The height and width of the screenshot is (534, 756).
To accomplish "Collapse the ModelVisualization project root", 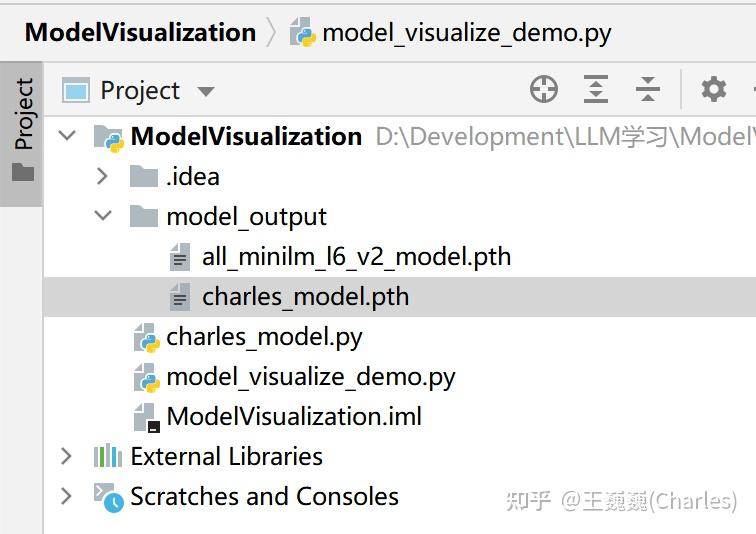I will pyautogui.click(x=67, y=136).
